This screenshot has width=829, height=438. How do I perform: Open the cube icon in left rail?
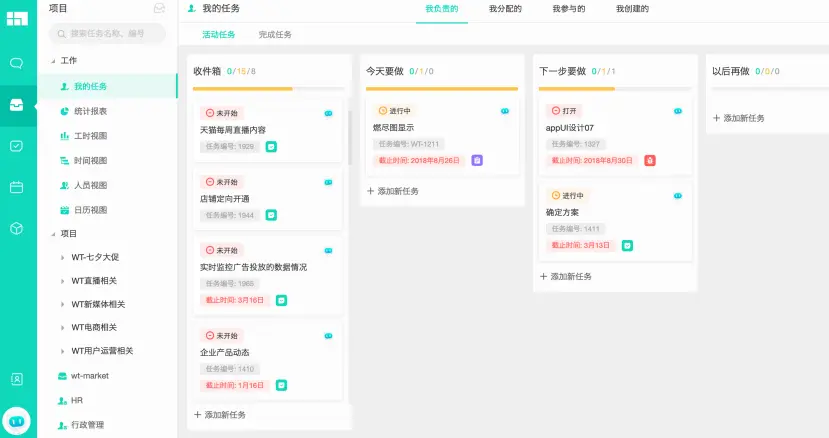16,228
